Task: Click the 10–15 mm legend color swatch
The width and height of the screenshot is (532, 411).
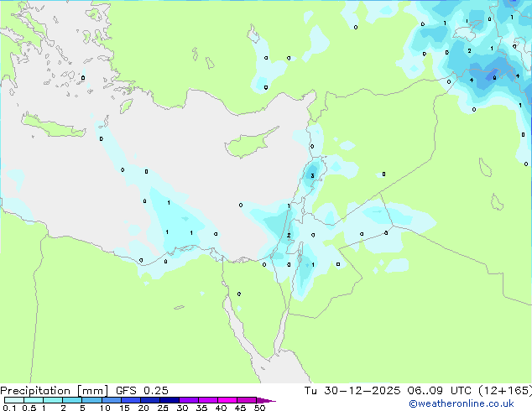Action: [111, 400]
